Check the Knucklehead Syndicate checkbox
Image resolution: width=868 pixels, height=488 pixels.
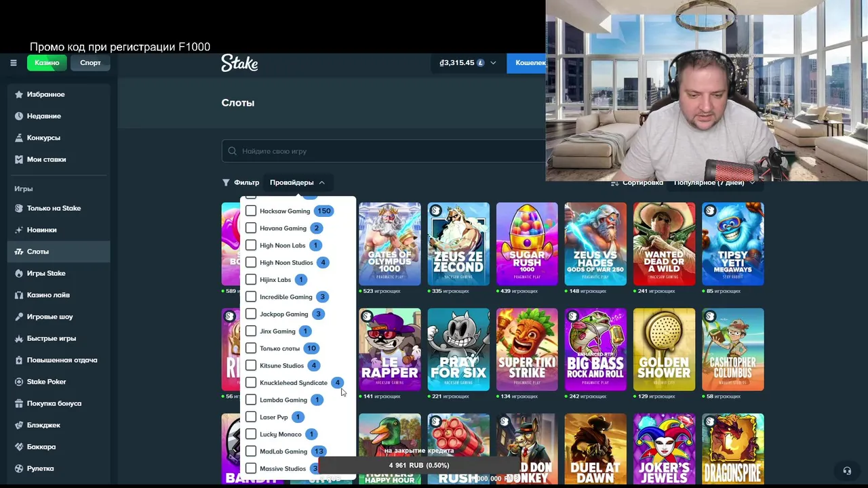click(251, 382)
